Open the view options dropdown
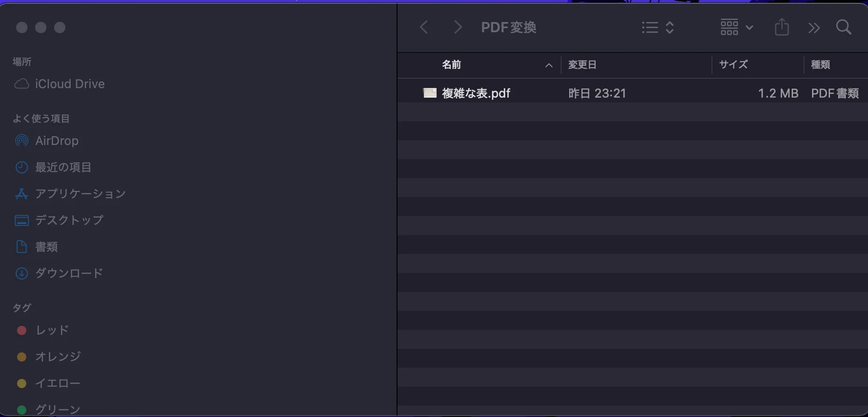This screenshot has height=417, width=868. [657, 27]
